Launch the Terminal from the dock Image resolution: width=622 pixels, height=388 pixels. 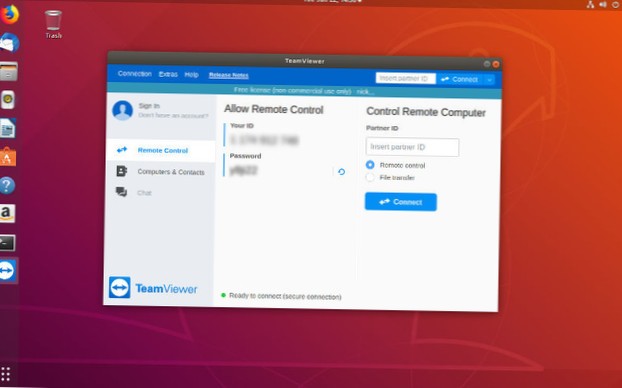tap(7, 242)
